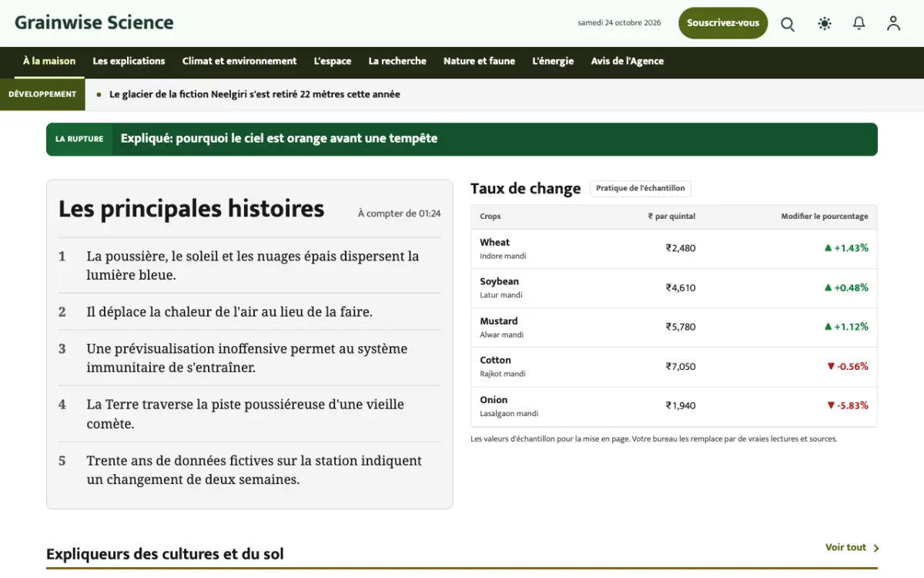Open L'espace menu item
The width and height of the screenshot is (924, 578).
pos(333,62)
